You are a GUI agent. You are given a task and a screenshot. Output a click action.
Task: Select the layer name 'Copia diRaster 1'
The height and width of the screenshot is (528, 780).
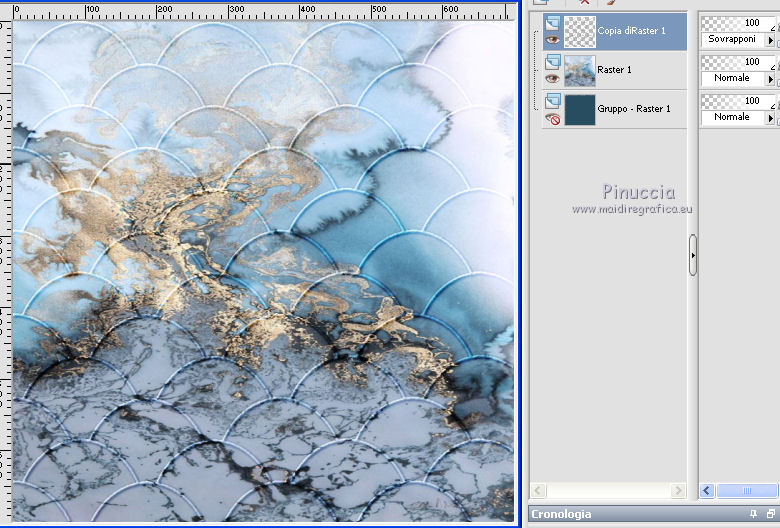click(631, 31)
